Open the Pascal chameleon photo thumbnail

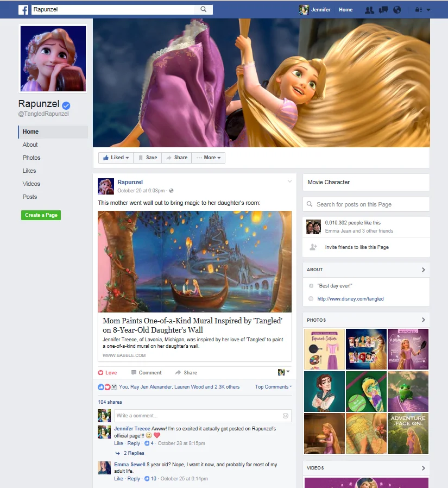(x=408, y=391)
